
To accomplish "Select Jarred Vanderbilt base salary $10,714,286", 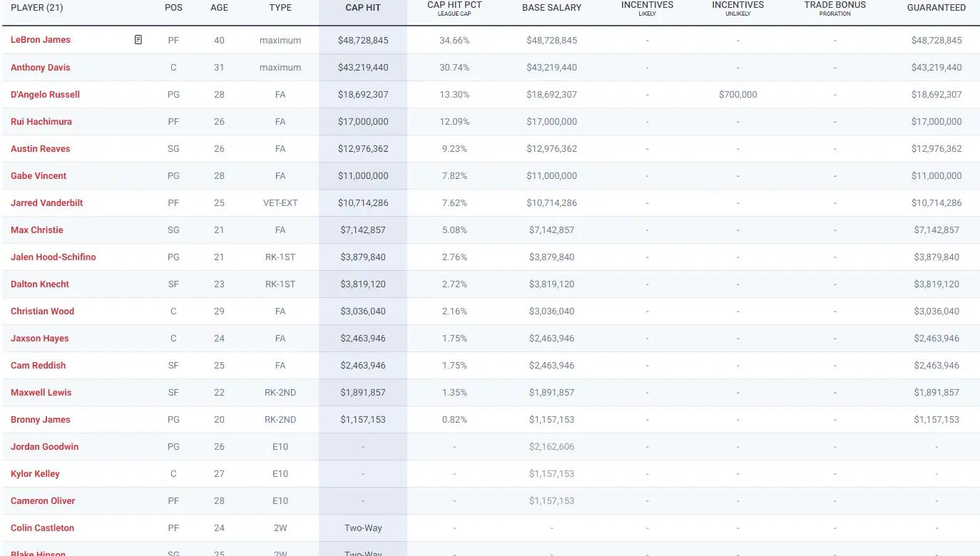I will point(552,202).
